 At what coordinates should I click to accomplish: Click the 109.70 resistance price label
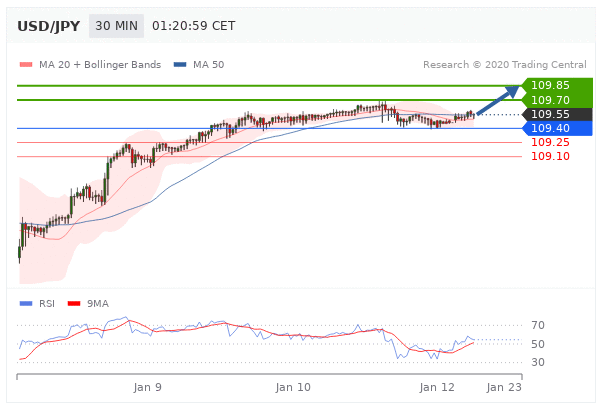[550, 100]
